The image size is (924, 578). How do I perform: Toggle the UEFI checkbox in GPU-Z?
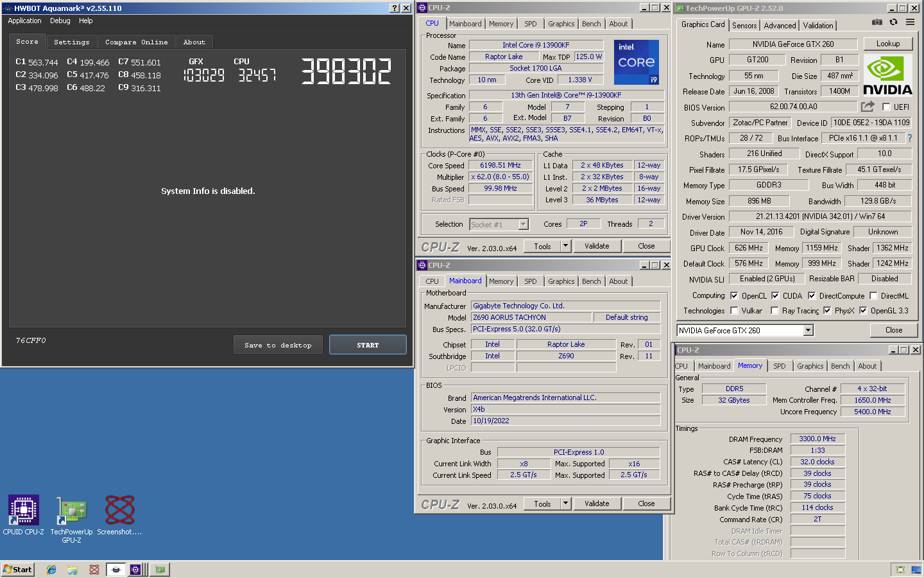pyautogui.click(x=886, y=107)
